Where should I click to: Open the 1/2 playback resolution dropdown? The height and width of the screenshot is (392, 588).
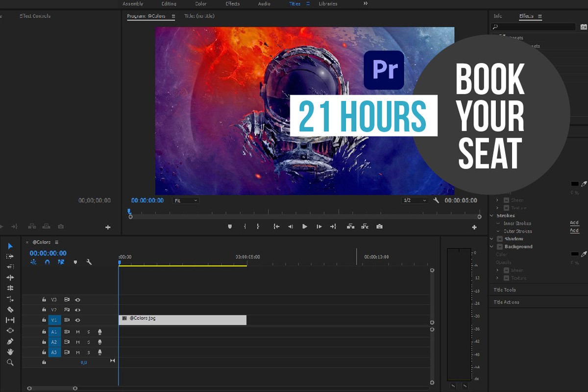pos(414,200)
